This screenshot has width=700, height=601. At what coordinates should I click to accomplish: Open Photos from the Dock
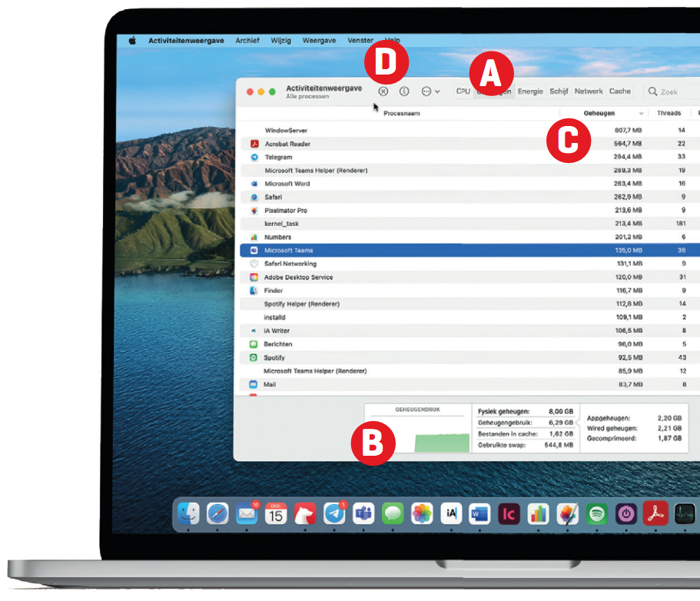click(x=422, y=513)
